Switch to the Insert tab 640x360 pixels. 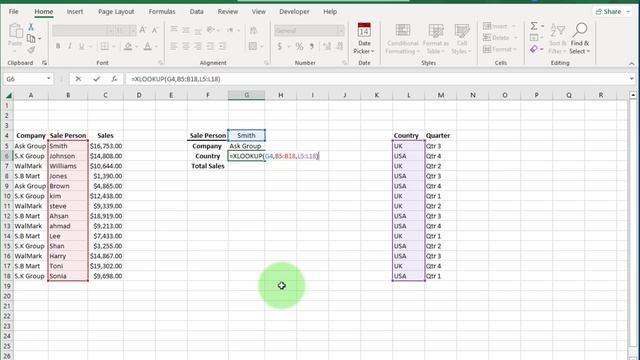(75, 11)
